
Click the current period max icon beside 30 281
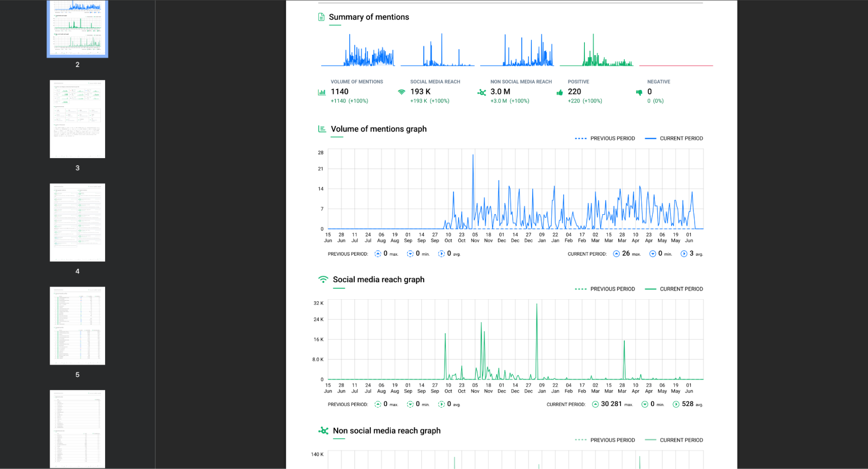[595, 404]
